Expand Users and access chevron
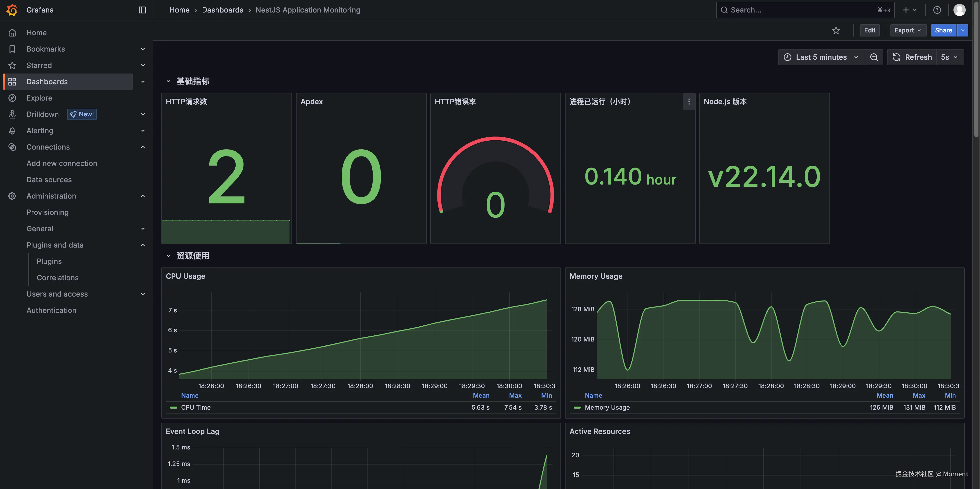 click(143, 294)
